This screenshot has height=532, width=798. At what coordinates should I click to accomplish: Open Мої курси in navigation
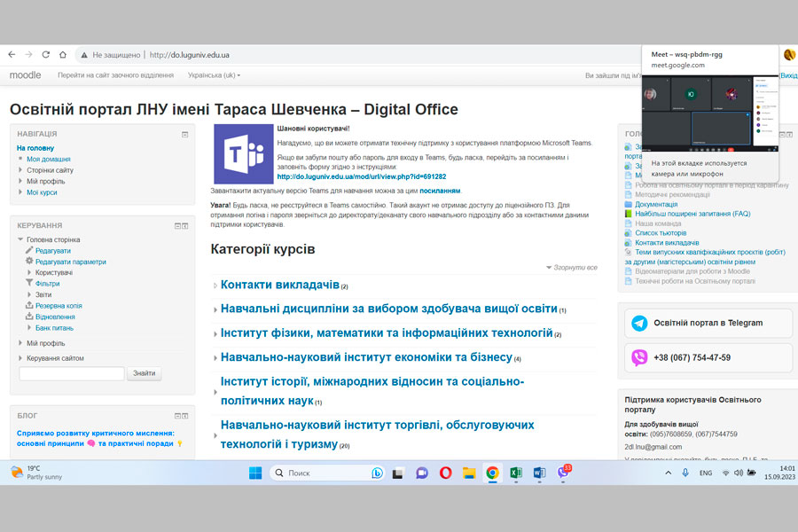tap(42, 192)
